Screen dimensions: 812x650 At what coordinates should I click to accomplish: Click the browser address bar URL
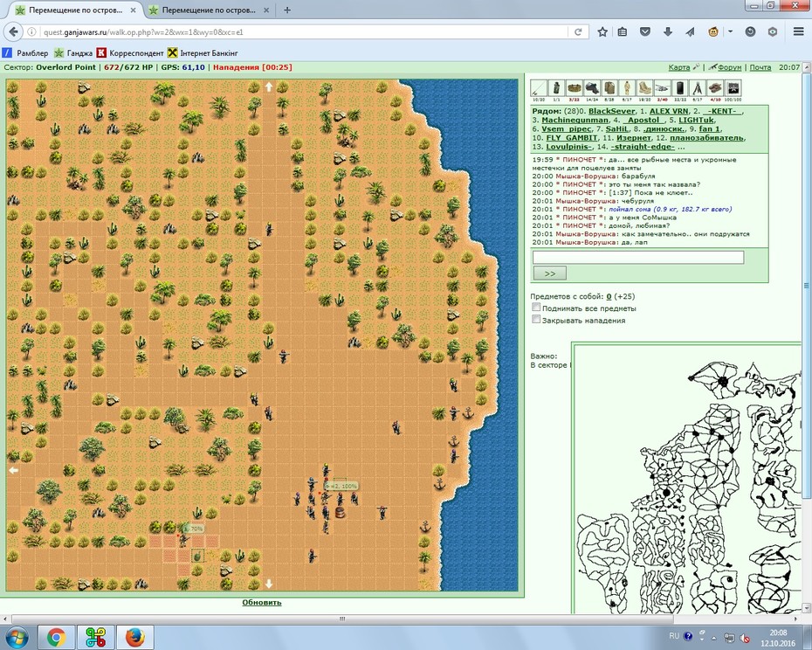(x=143, y=32)
